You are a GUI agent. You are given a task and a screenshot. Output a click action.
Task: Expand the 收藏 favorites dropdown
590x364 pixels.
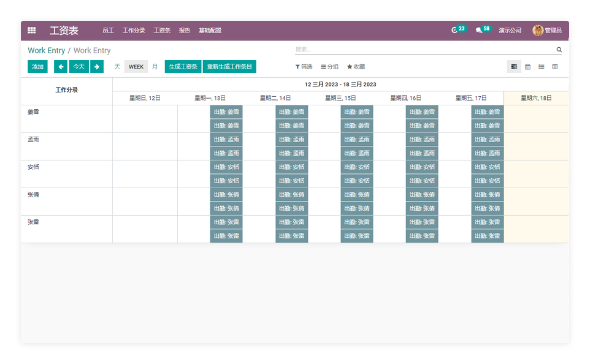pyautogui.click(x=356, y=67)
